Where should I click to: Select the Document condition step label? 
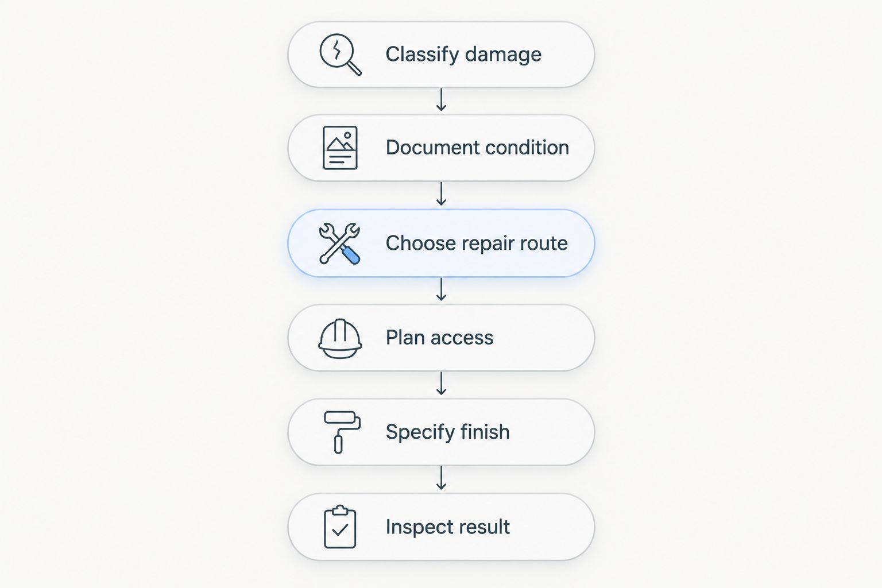tap(477, 148)
